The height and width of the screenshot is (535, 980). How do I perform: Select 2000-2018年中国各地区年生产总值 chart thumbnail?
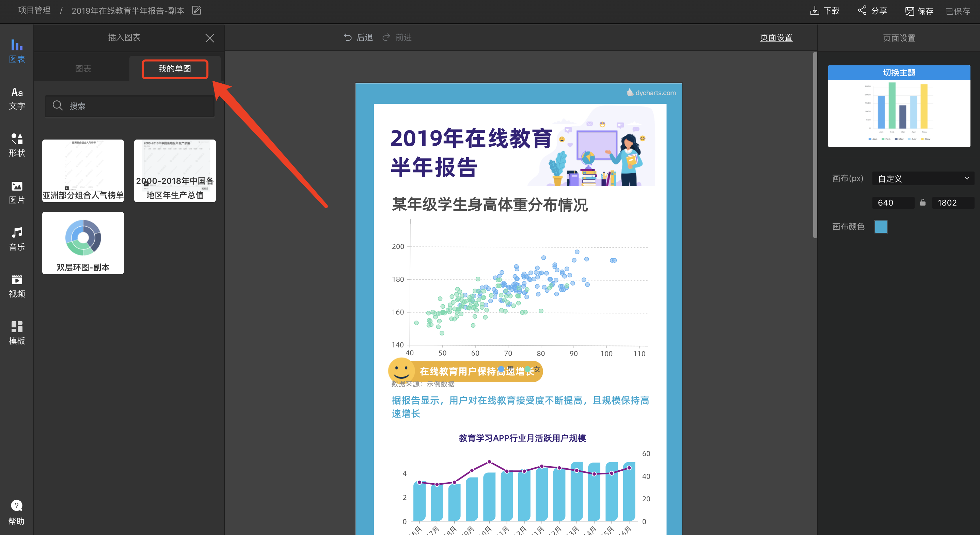(x=175, y=171)
